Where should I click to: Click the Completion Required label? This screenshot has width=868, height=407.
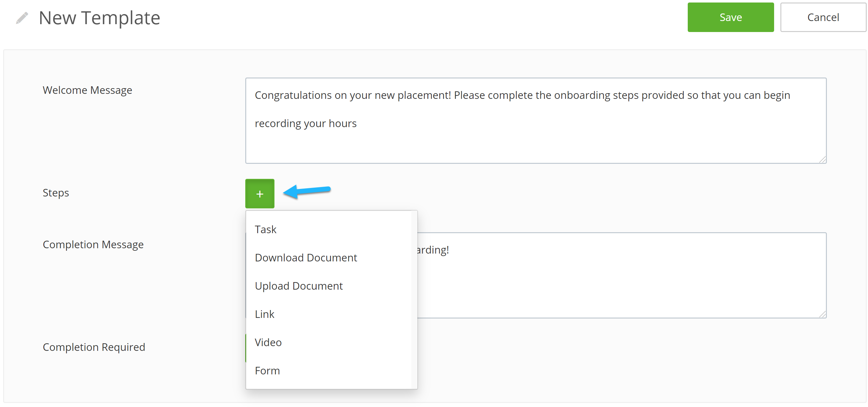(x=94, y=347)
